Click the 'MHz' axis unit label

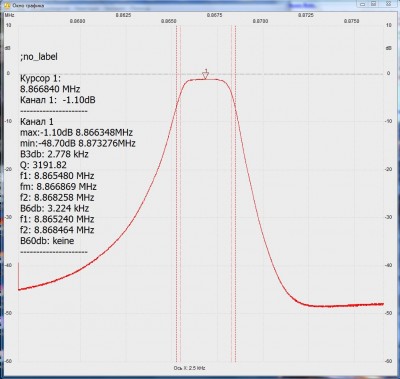pos(10,15)
